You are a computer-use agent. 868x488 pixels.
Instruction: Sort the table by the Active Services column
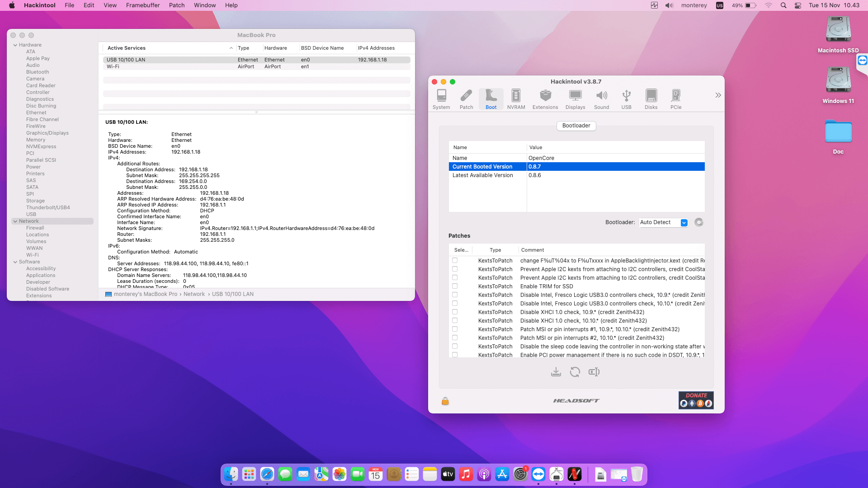[x=169, y=48]
